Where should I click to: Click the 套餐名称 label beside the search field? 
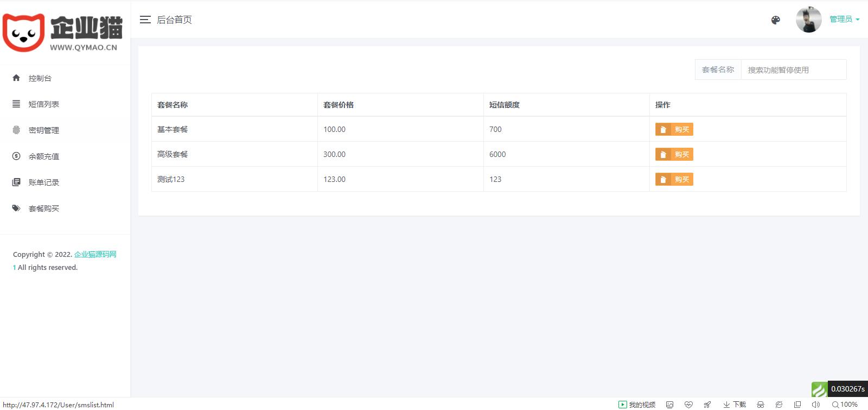click(718, 70)
